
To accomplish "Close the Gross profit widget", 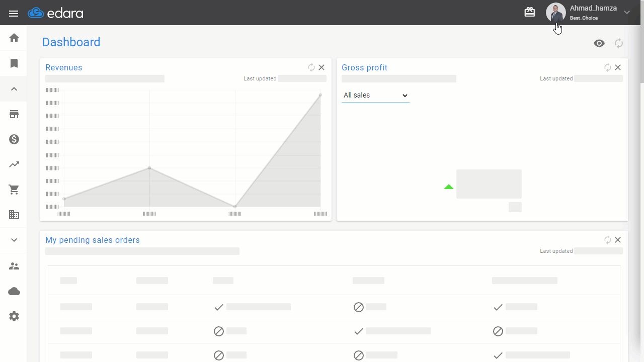I will click(x=618, y=67).
